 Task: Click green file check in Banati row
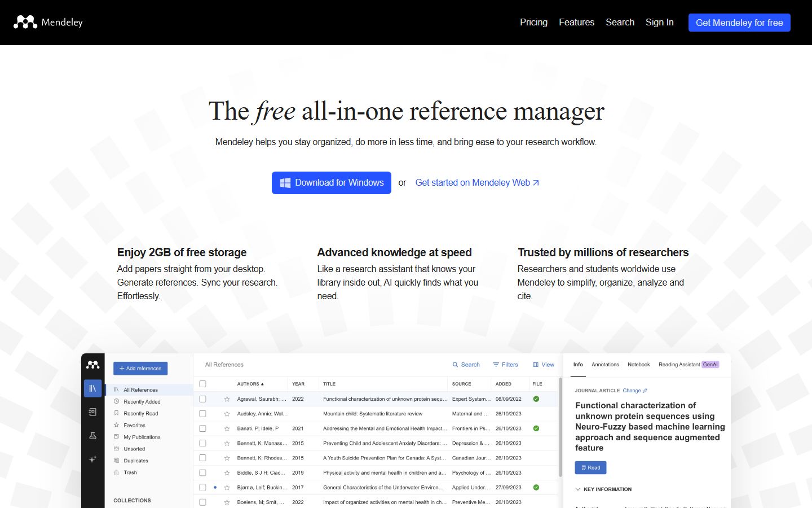(x=536, y=428)
